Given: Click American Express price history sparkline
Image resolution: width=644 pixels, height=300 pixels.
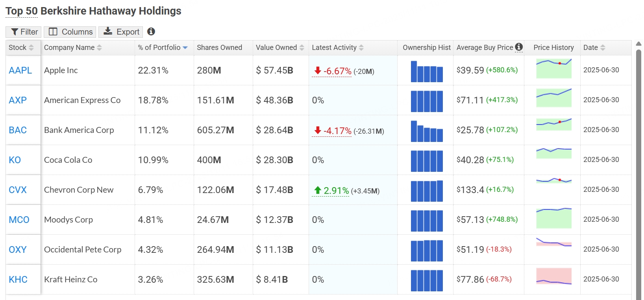Looking at the screenshot, I should [x=554, y=98].
